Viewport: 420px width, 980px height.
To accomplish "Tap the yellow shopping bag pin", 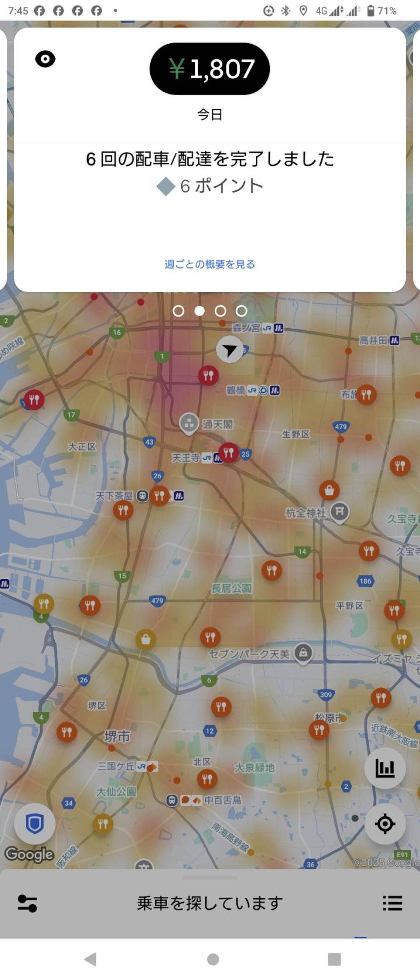I will [x=146, y=640].
